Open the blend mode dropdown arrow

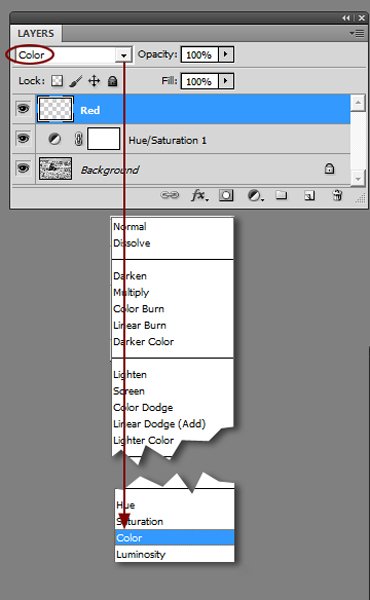click(x=124, y=55)
